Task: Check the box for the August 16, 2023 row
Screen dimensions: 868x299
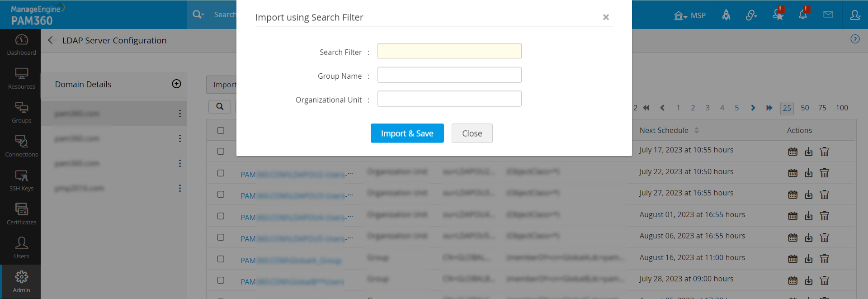Action: click(221, 259)
